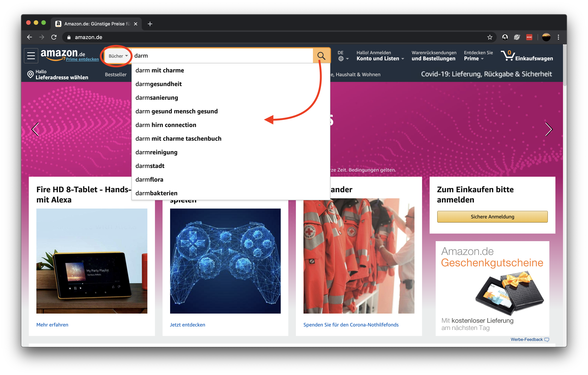Select suggestion "darm mit charme"
The width and height of the screenshot is (588, 375).
[231, 70]
